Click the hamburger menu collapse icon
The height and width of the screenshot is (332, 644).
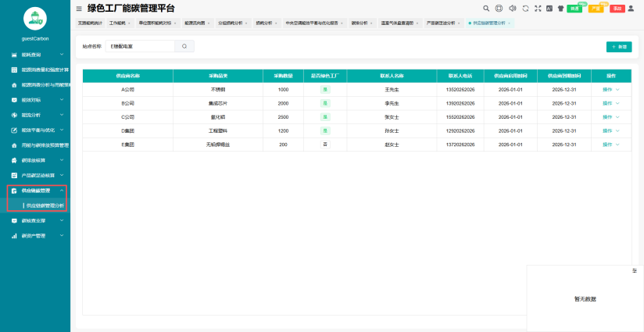pos(79,9)
